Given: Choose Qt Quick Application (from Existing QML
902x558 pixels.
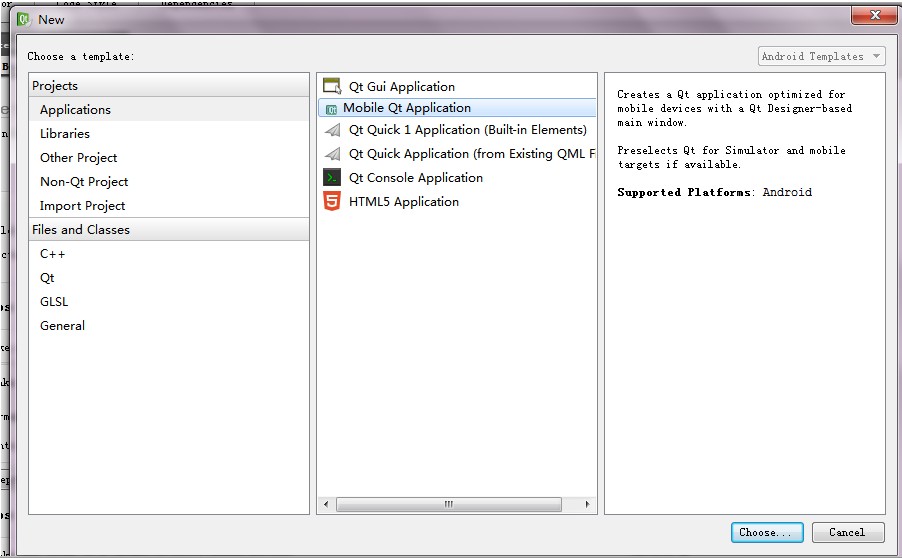Looking at the screenshot, I should click(472, 154).
